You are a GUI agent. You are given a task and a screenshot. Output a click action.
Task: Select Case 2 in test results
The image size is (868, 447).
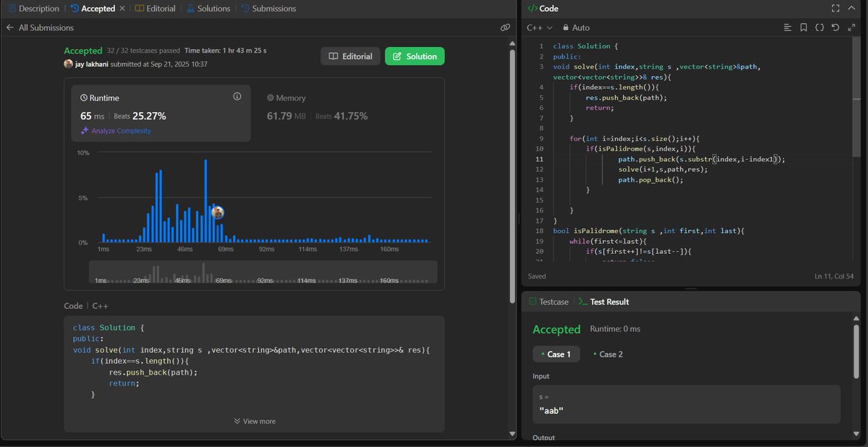tap(608, 354)
